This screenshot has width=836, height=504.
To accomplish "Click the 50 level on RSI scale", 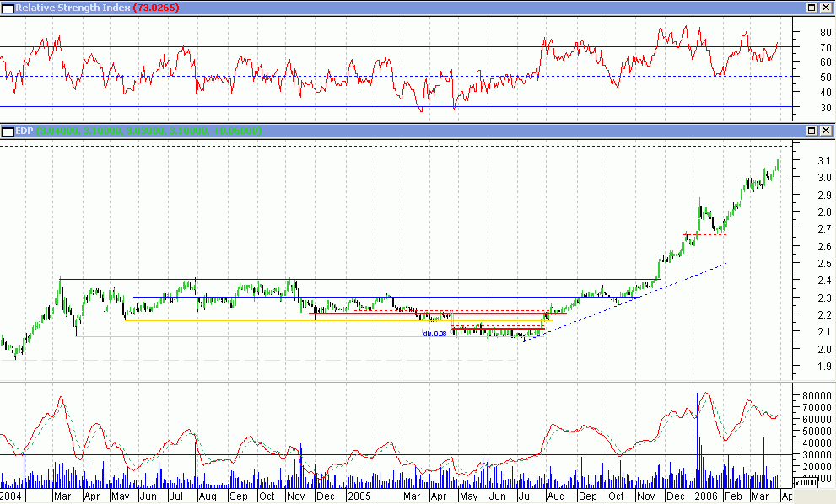I will point(825,78).
